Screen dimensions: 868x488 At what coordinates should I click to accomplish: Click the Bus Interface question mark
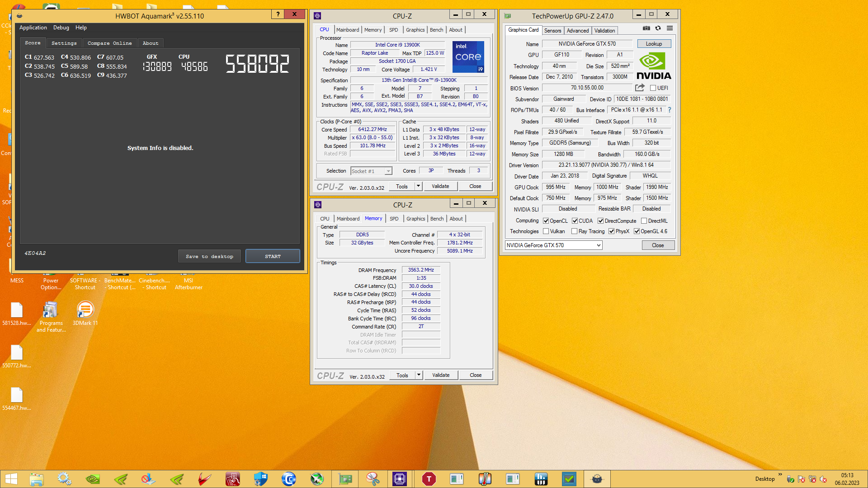tap(670, 110)
